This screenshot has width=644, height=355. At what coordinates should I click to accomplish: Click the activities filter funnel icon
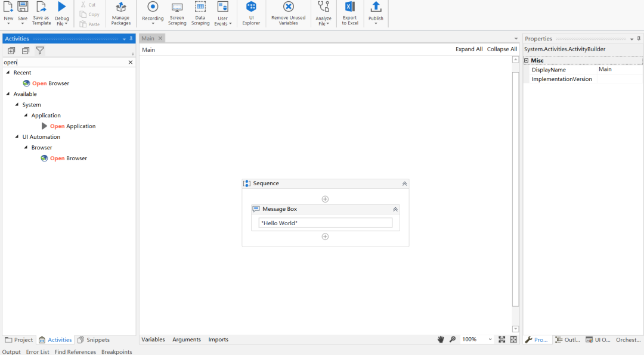coord(40,51)
